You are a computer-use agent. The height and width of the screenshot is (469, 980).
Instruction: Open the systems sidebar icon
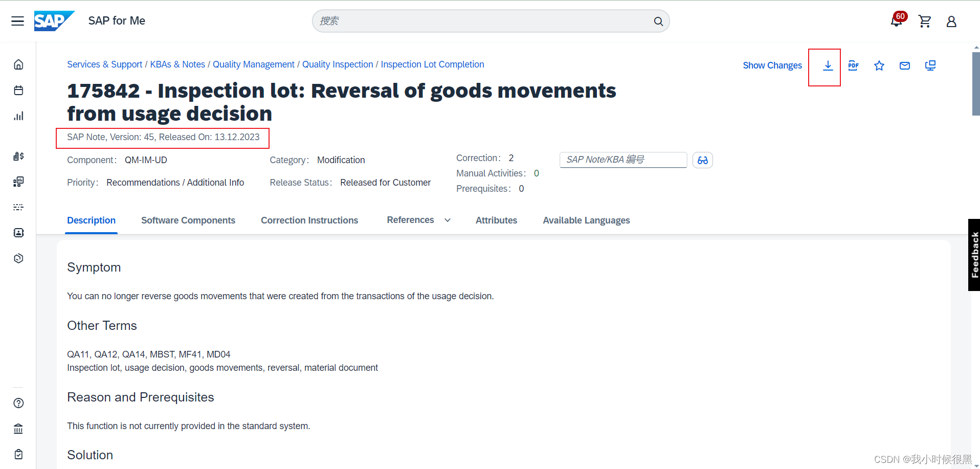(x=18, y=182)
